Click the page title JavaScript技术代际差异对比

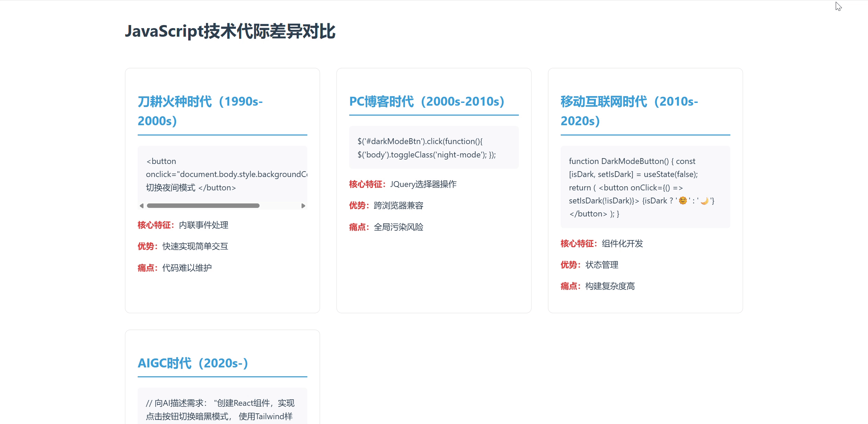pyautogui.click(x=231, y=32)
